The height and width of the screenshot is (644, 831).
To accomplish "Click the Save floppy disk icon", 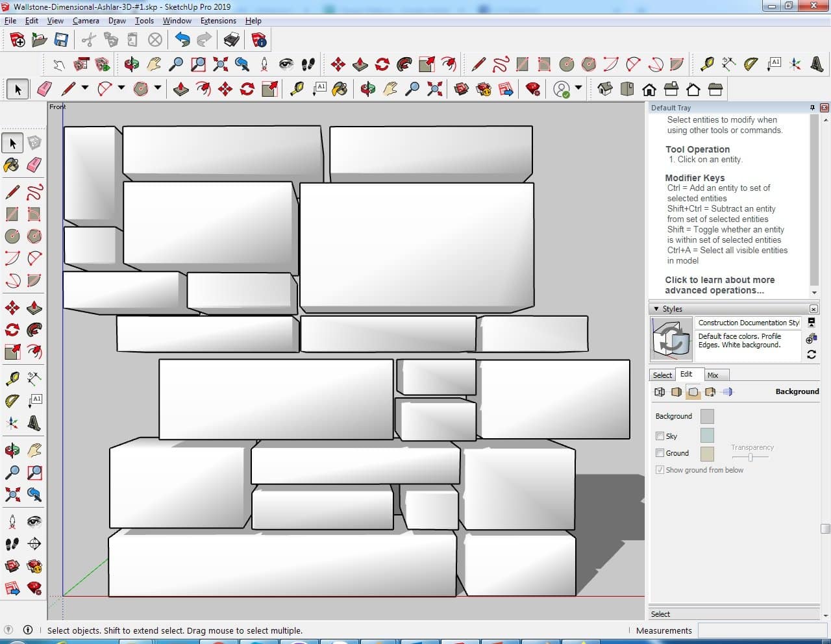I will coord(61,40).
